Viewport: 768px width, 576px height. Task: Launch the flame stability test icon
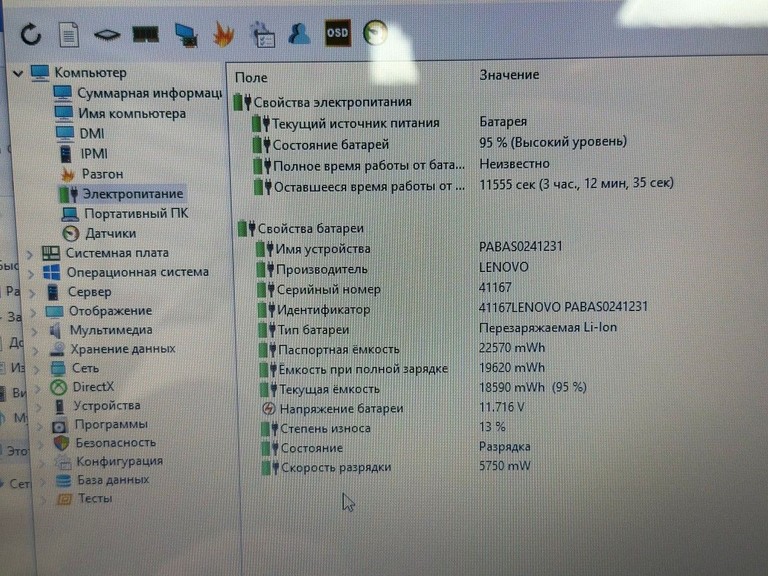pos(223,35)
